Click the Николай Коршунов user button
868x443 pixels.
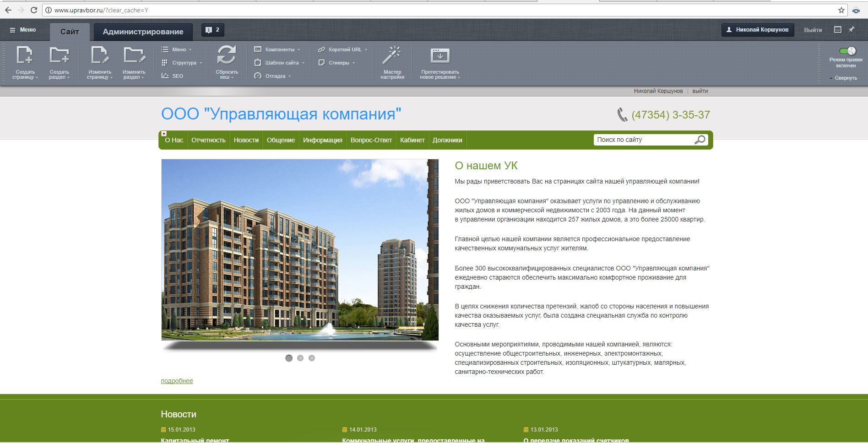point(758,30)
